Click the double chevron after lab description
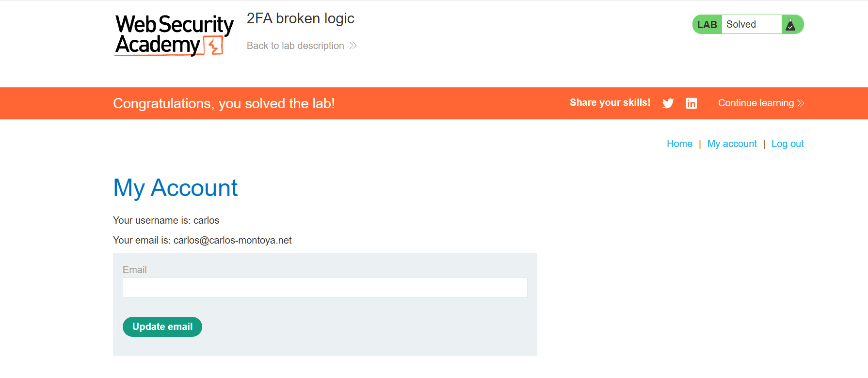 [x=353, y=46]
